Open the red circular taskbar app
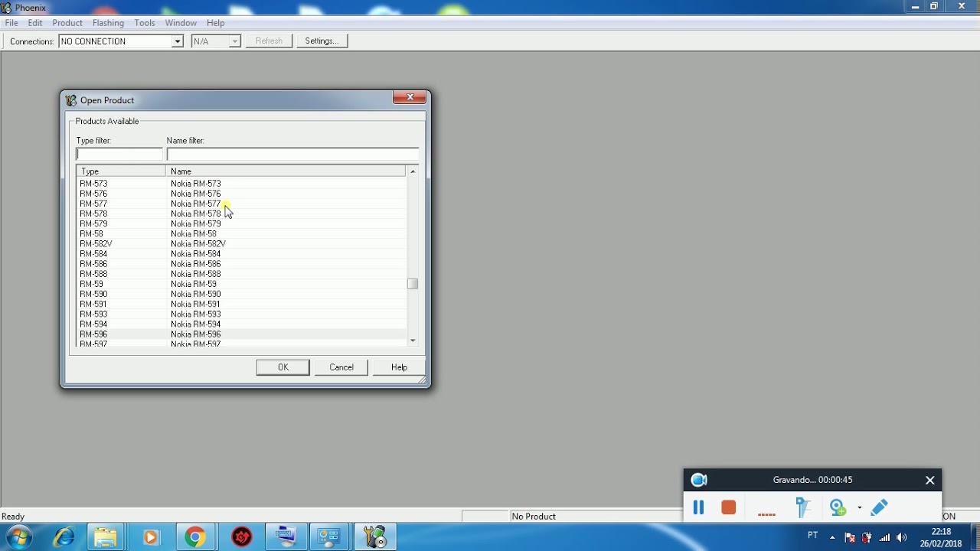Screen dimensions: 980x551 coord(242,537)
